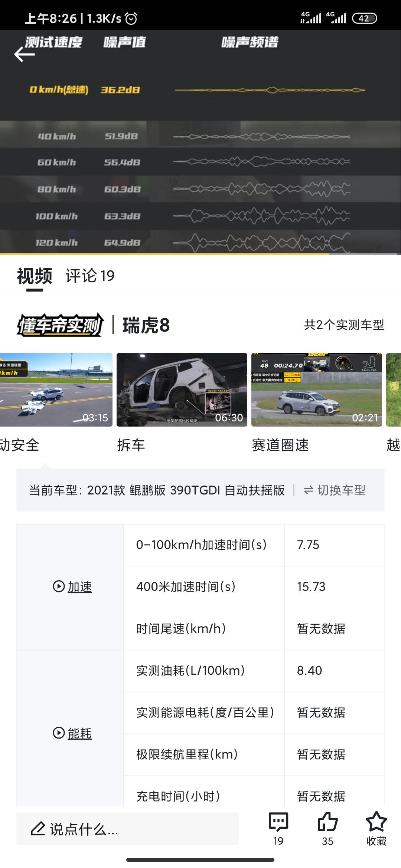Tap the 懂车帝实测 logo
The image size is (401, 868).
coord(60,325)
